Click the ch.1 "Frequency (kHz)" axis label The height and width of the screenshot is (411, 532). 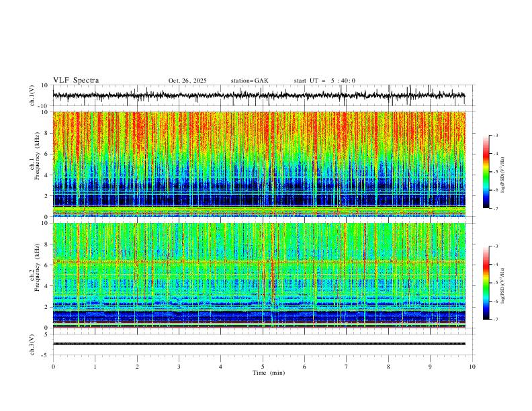[x=37, y=156]
